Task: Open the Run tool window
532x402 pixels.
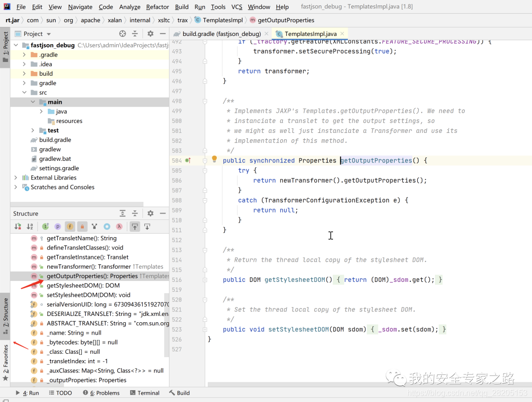Action: [x=28, y=393]
